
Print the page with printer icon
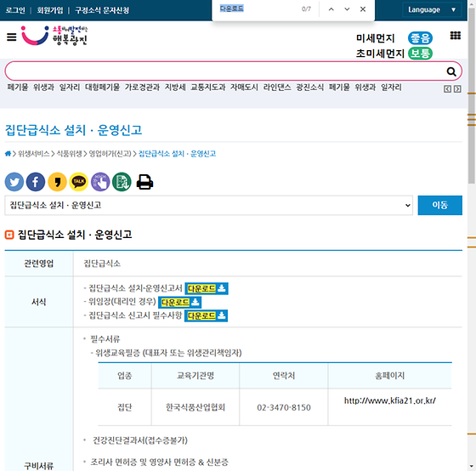(x=144, y=182)
